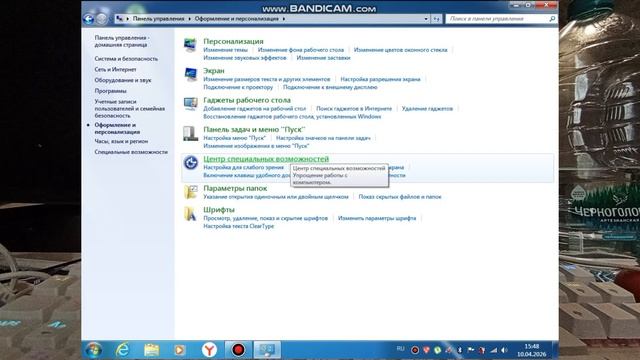Click Показ скрытых файлов и папок
This screenshot has width=640, height=360.
(400, 197)
